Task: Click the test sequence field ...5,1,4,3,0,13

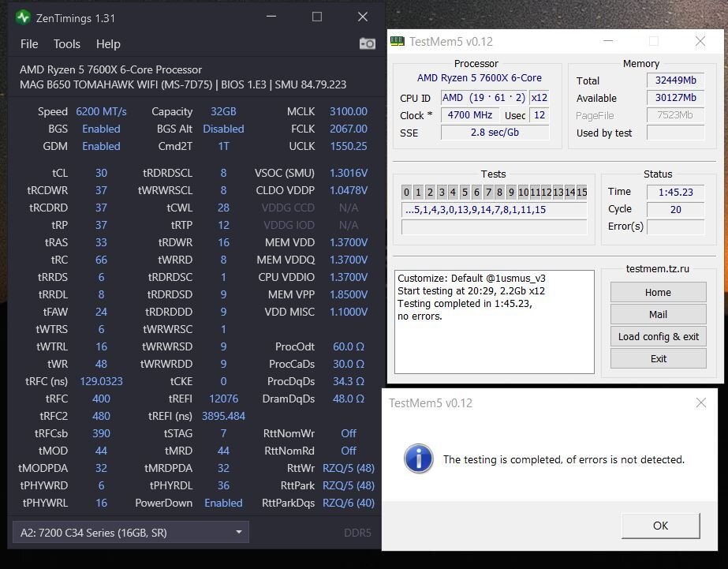Action: [494, 209]
